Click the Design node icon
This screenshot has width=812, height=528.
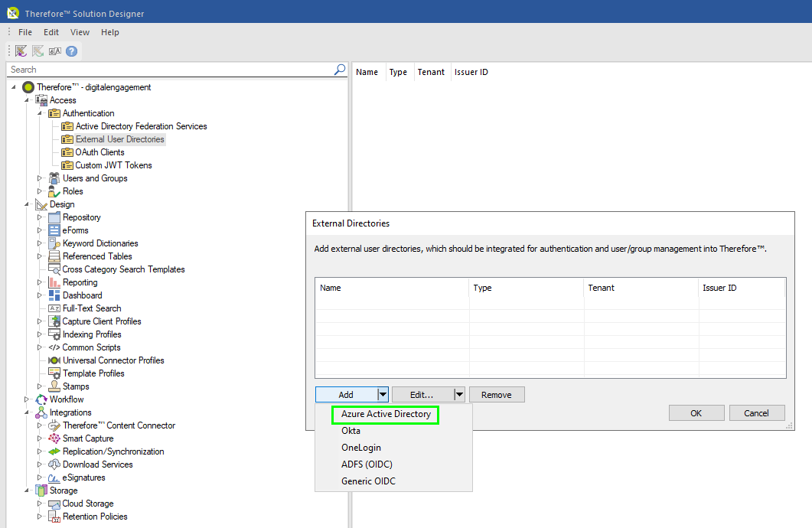click(x=41, y=204)
